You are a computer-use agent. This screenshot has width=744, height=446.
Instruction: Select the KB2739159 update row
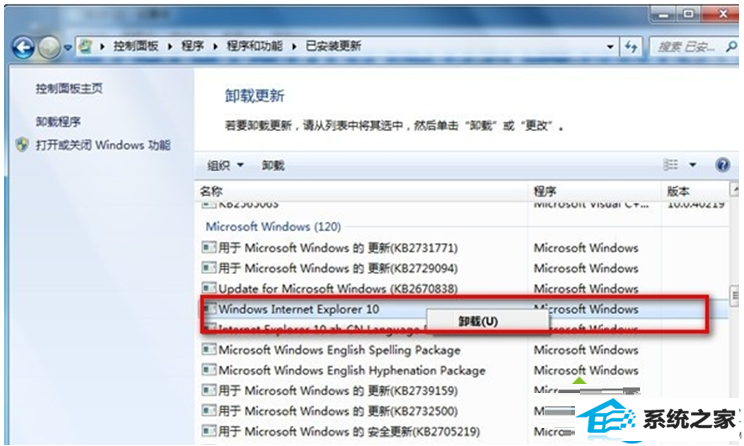point(462,390)
